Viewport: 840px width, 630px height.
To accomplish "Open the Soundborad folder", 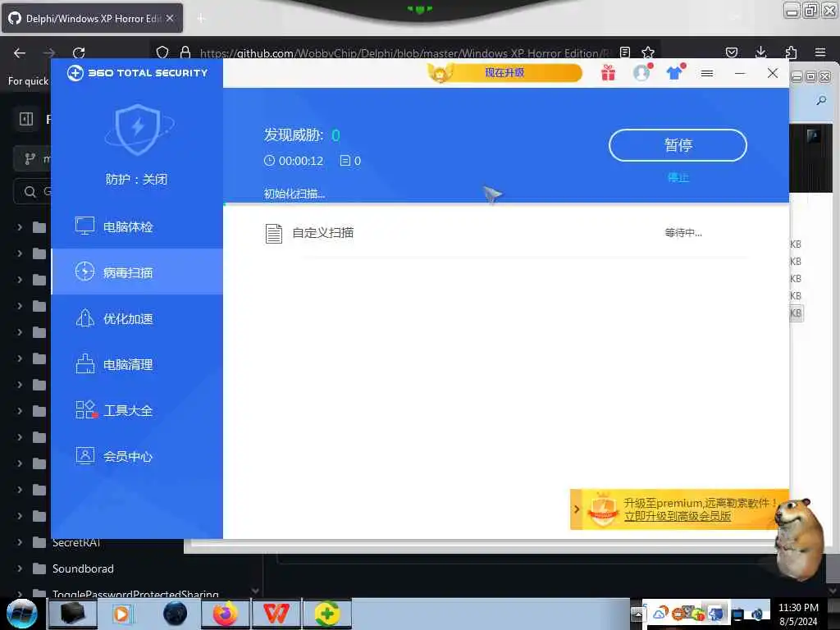I will tap(83, 568).
